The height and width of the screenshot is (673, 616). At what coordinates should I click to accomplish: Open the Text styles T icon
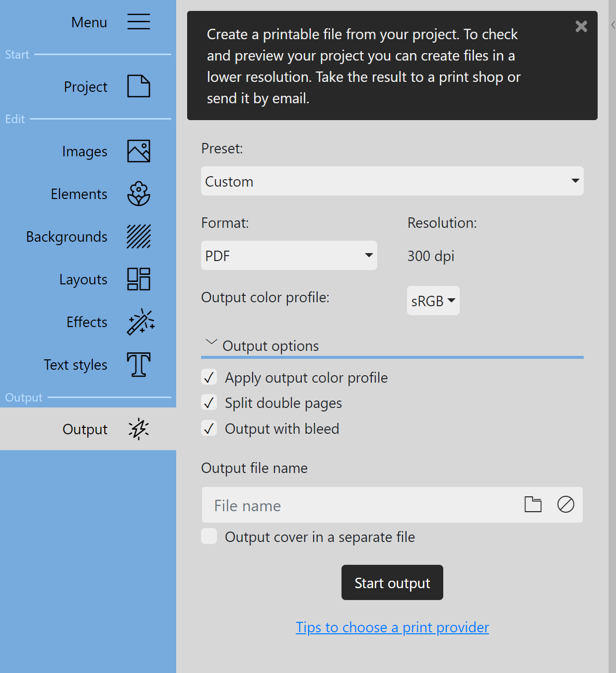[138, 364]
